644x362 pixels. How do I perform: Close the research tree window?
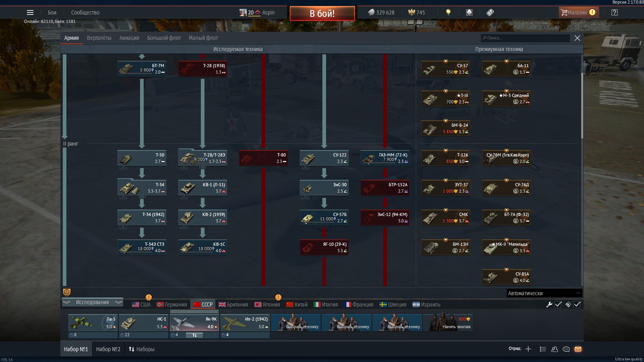tap(577, 38)
